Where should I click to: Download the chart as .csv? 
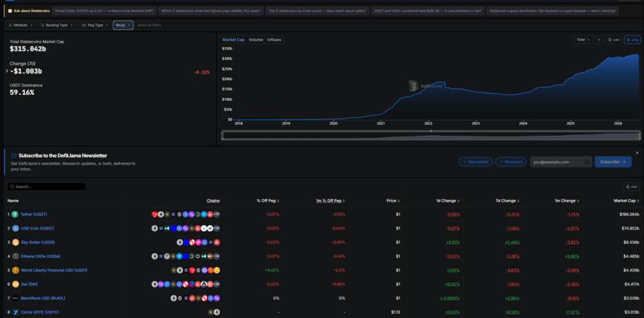(614, 40)
